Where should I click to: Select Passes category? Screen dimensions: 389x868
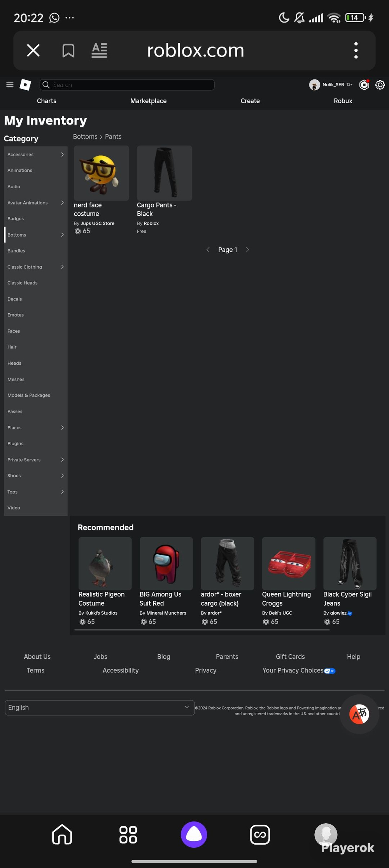click(x=36, y=412)
